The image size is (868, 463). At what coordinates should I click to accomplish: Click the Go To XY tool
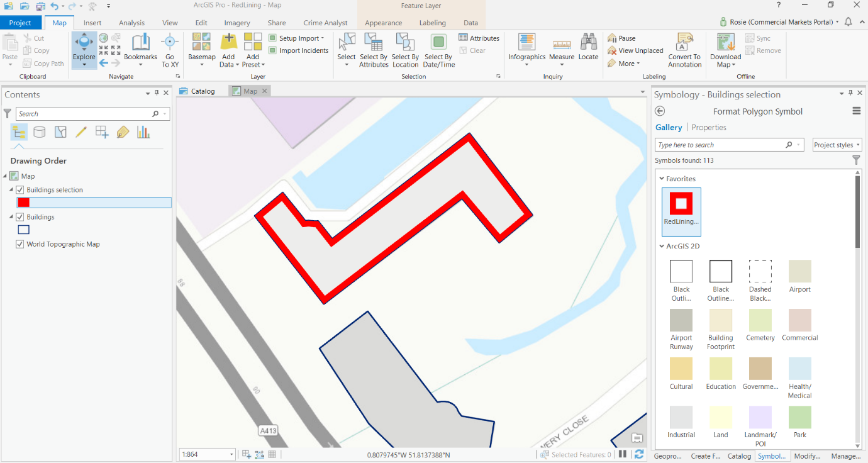coord(170,50)
